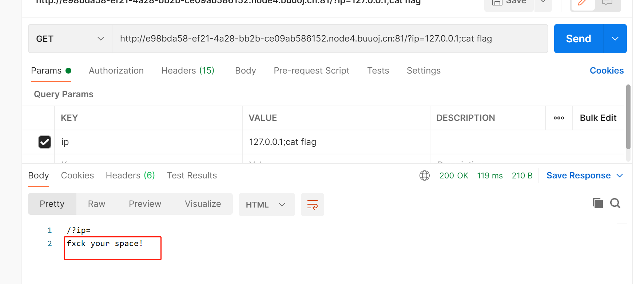Click the wrap lines icon in response toolbar
The width and height of the screenshot is (644, 284).
click(312, 205)
